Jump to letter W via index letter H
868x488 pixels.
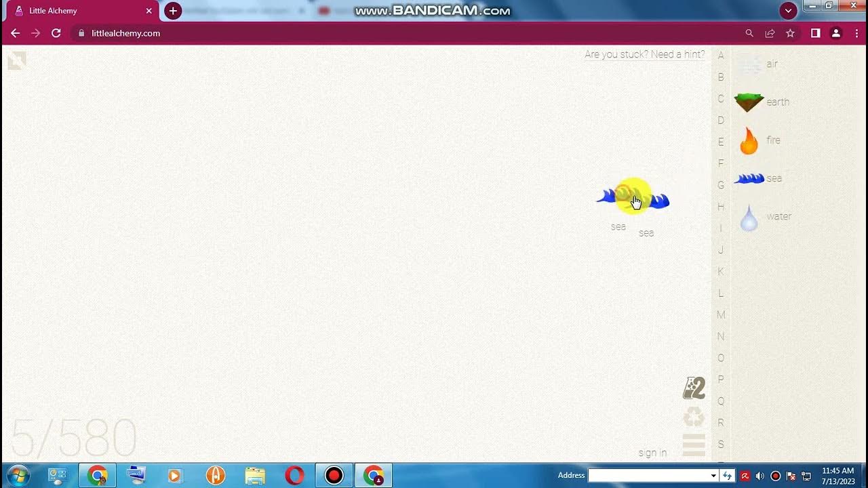[721, 207]
